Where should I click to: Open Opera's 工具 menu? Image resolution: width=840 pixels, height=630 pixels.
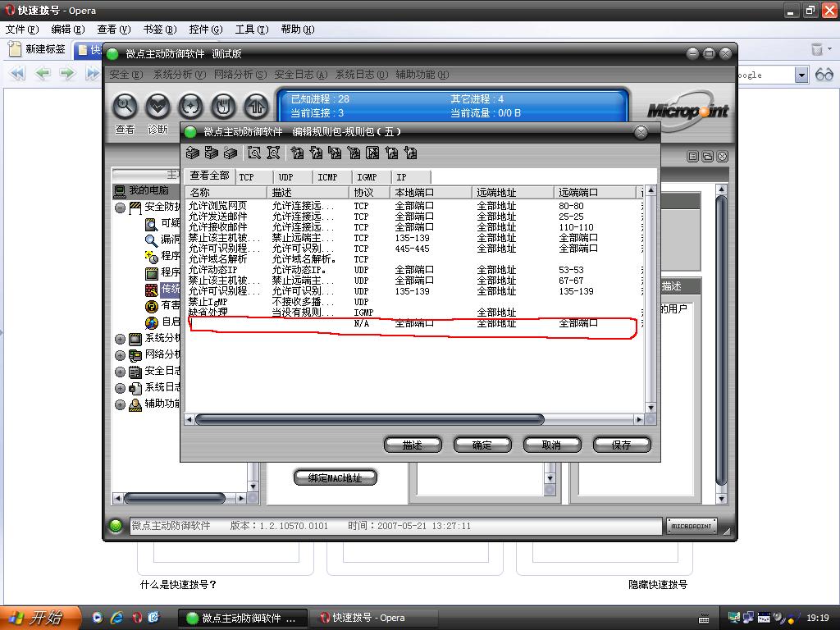tap(251, 29)
